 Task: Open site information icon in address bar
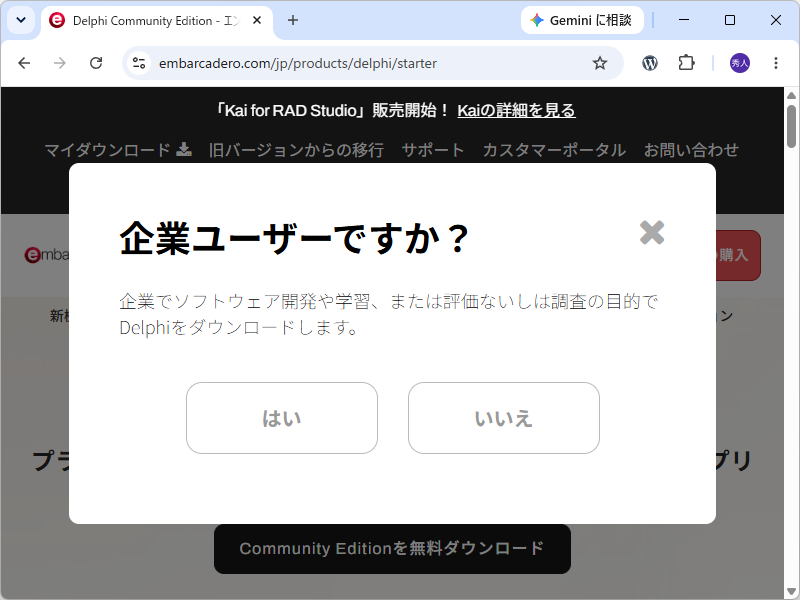pos(139,63)
